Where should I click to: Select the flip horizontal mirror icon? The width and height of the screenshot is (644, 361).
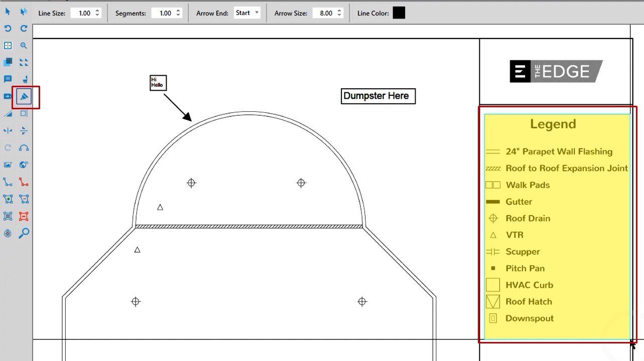click(8, 131)
